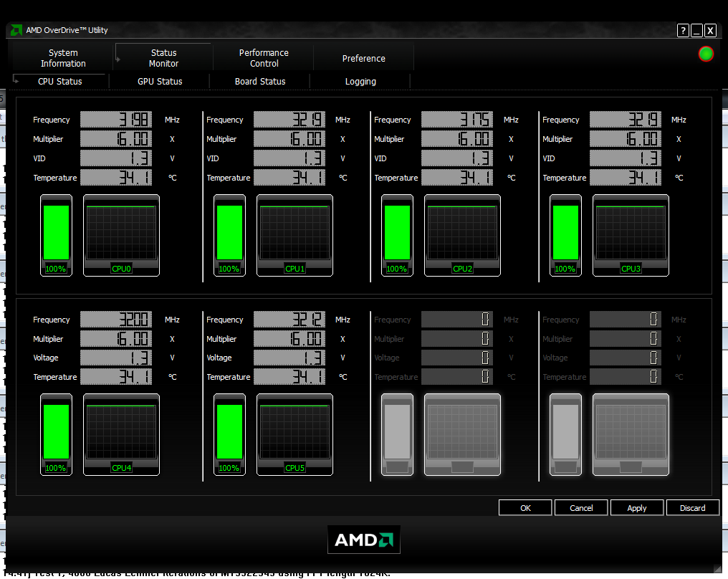Click the disabled seventh core frequency field

pyautogui.click(x=457, y=319)
